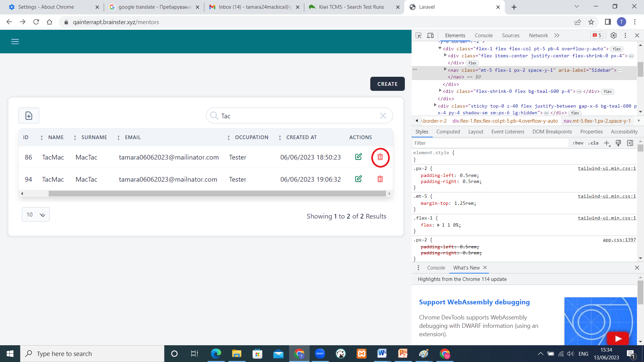Activate DevTools inspect element picker
Image resolution: width=644 pixels, height=362 pixels.
[x=418, y=35]
